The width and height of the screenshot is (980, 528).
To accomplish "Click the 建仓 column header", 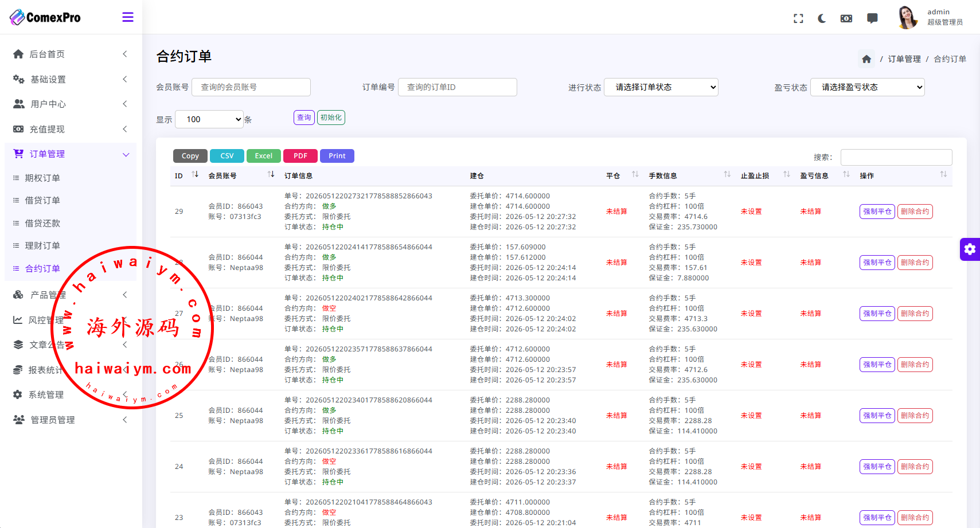I will point(477,176).
